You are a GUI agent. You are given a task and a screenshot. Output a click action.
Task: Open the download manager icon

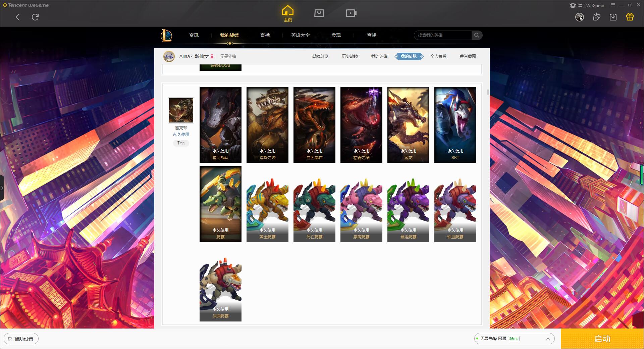[613, 17]
